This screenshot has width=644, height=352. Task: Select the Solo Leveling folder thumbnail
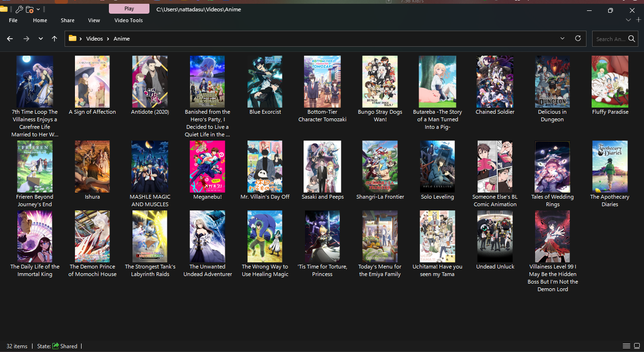pos(437,166)
